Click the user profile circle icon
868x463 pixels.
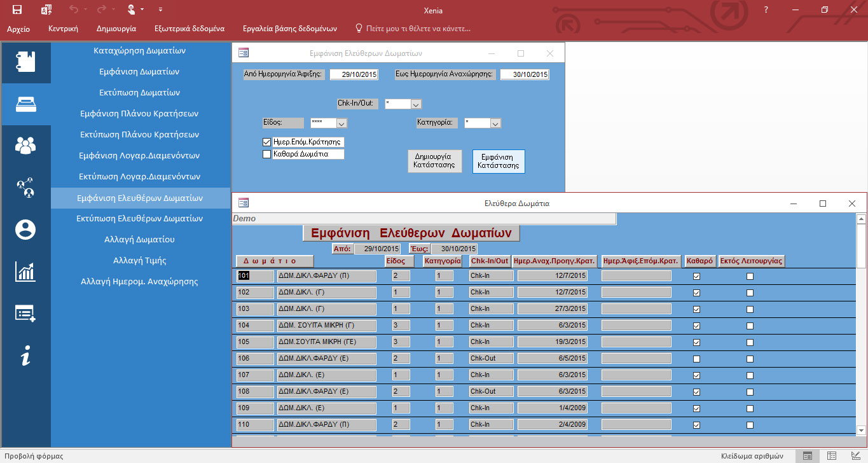[26, 229]
